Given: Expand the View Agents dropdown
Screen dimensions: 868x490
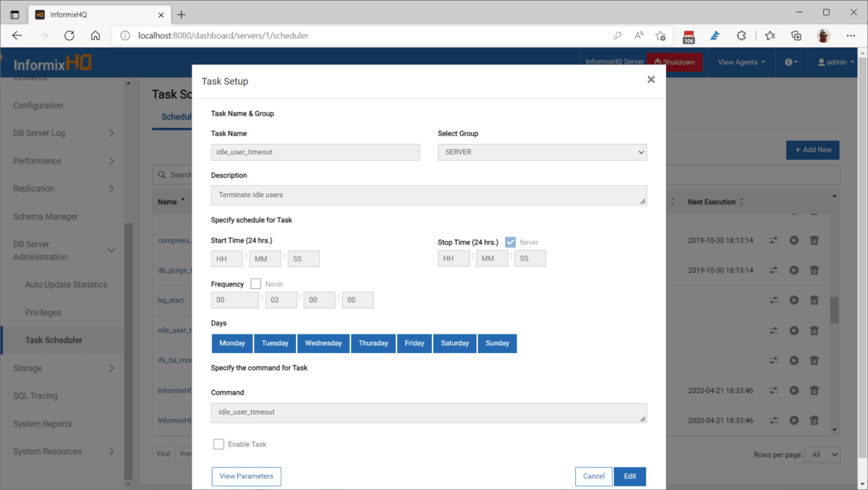Looking at the screenshot, I should pos(740,62).
